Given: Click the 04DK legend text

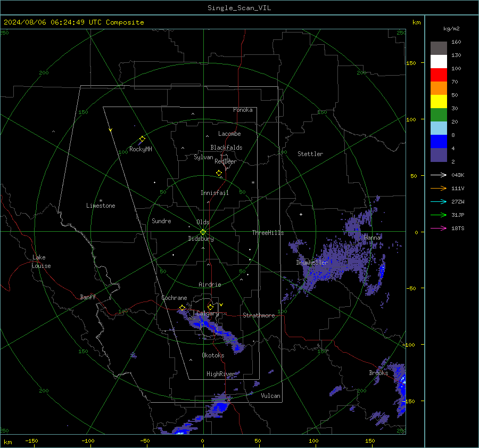Looking at the screenshot, I should pyautogui.click(x=458, y=175).
